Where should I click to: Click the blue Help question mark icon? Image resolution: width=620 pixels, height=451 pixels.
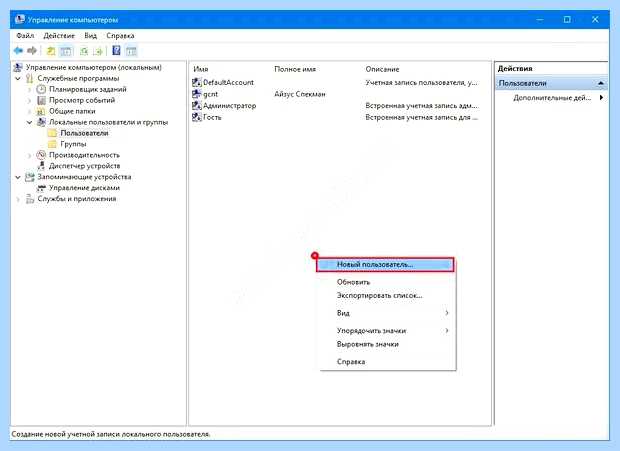pyautogui.click(x=116, y=51)
